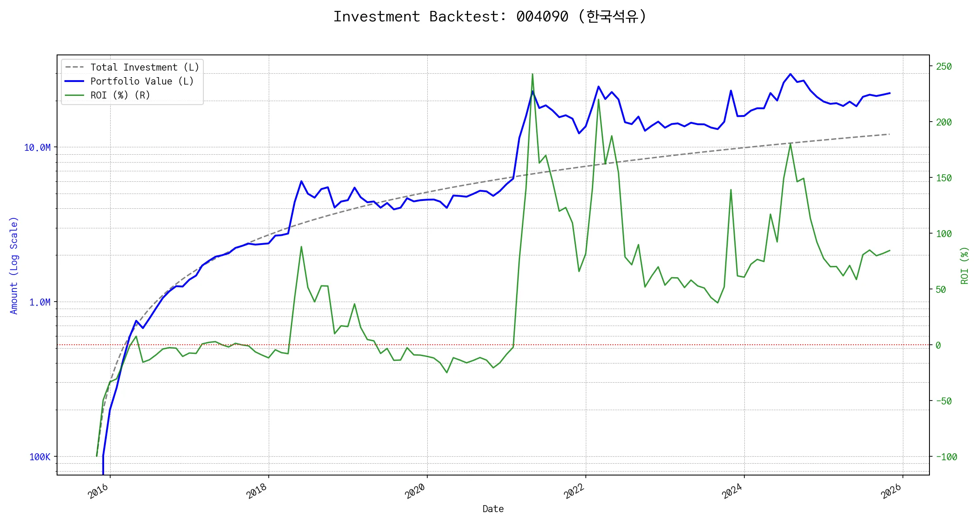
Task: Click the chart title Investment Backtest
Action: pyautogui.click(x=490, y=17)
